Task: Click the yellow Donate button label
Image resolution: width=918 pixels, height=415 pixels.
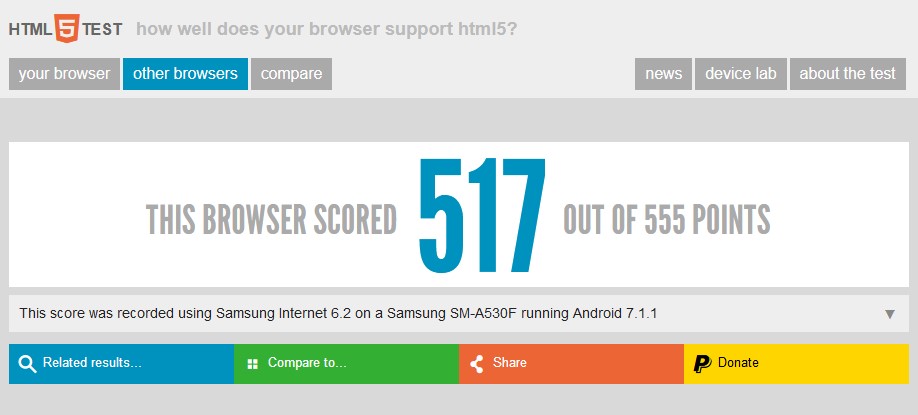Action: [x=738, y=363]
